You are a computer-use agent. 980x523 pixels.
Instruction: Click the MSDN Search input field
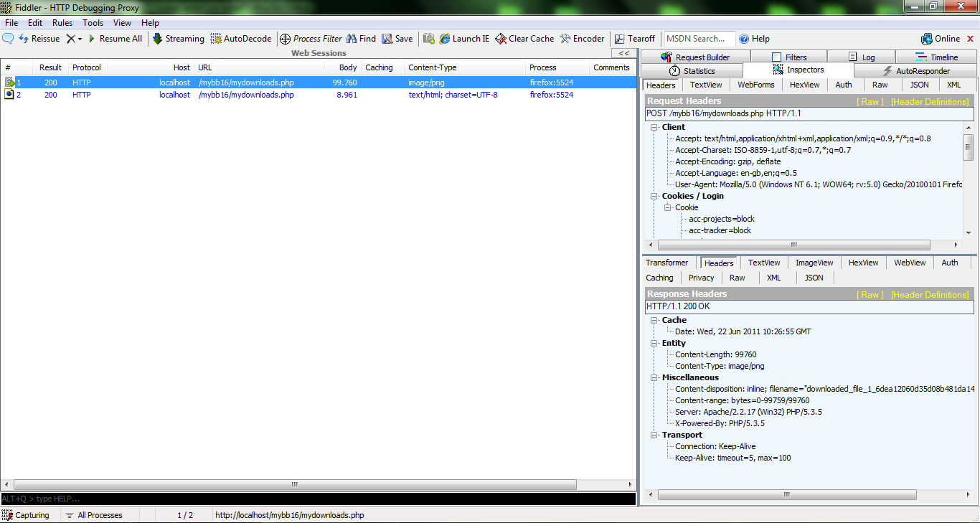click(699, 39)
